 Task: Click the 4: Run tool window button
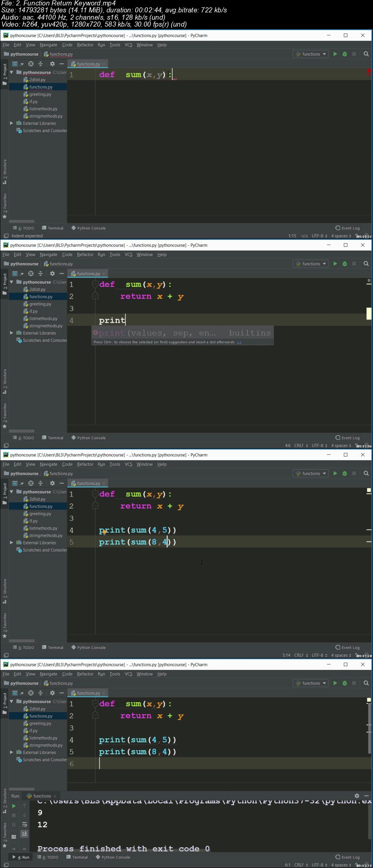tap(21, 857)
